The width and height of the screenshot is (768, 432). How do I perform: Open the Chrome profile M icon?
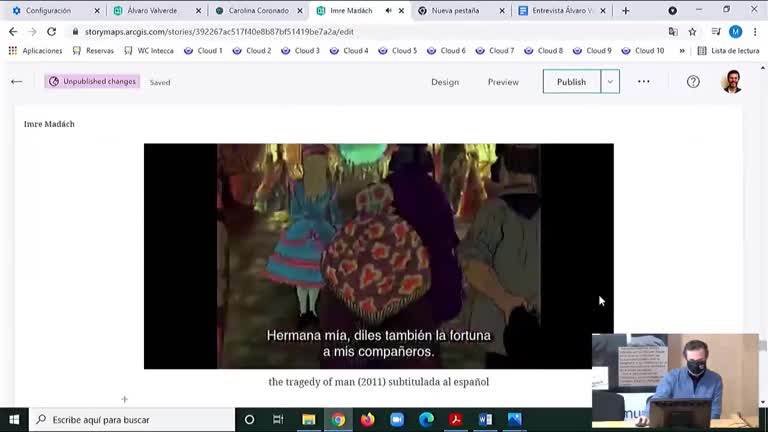(x=735, y=32)
